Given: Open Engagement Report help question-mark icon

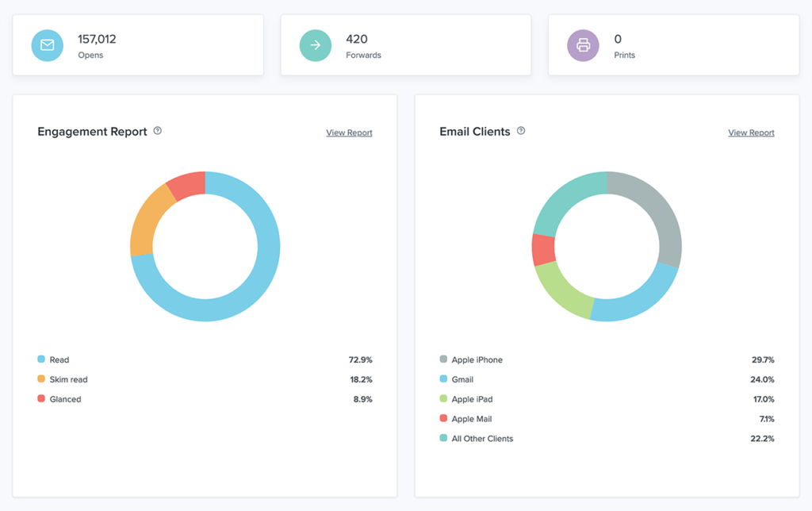Looking at the screenshot, I should [x=158, y=131].
